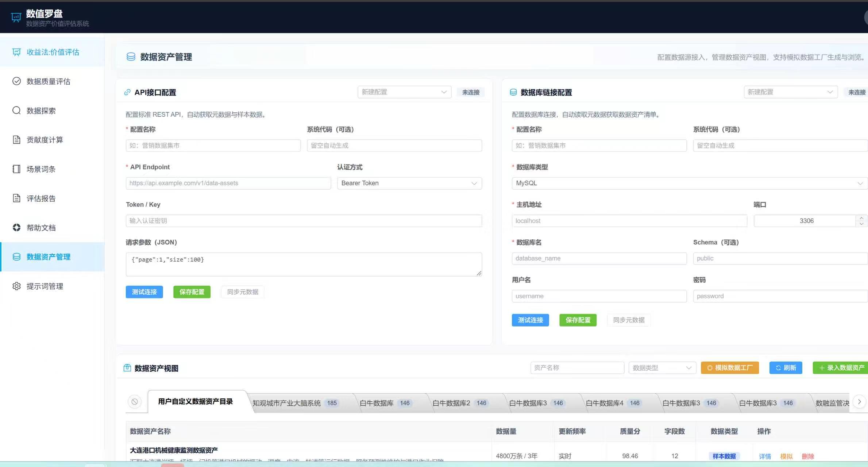This screenshot has width=868, height=467.
Task: Go to 数据探索 search menu
Action: click(x=52, y=111)
